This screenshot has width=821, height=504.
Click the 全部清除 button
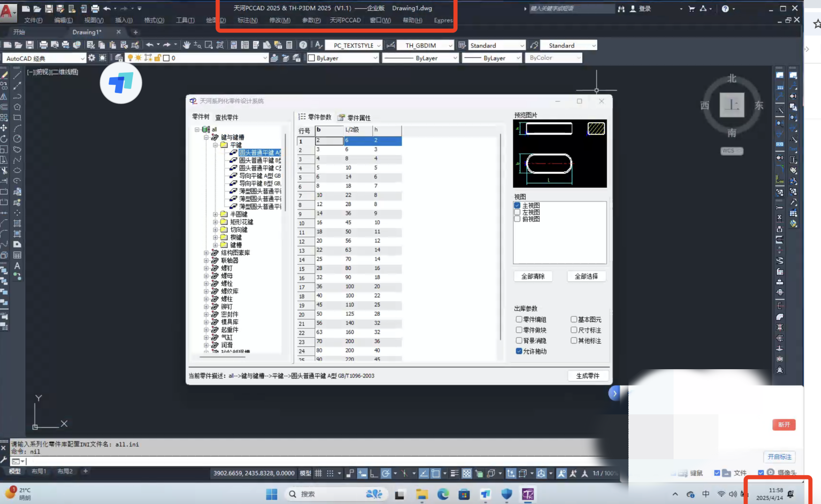click(x=533, y=276)
